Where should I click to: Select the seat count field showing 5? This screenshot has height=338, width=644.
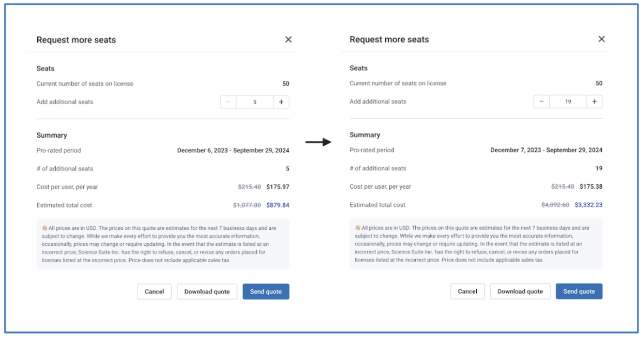(x=255, y=102)
